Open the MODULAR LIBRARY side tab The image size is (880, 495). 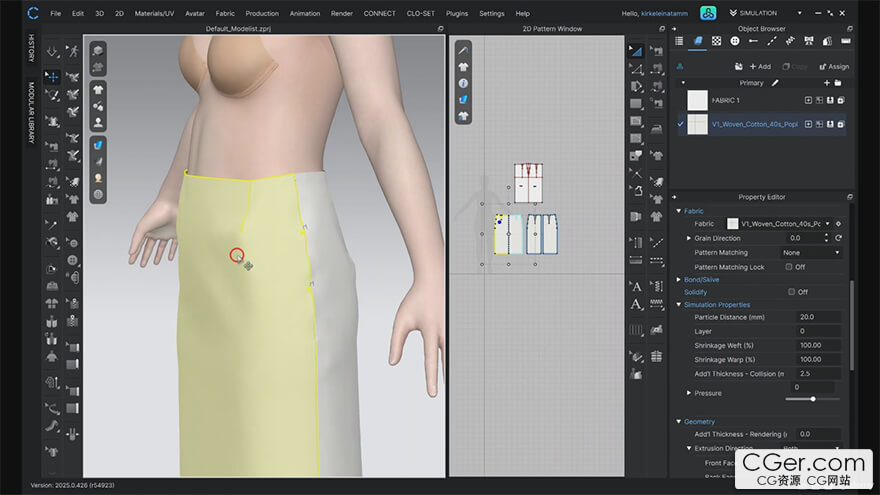[30, 112]
